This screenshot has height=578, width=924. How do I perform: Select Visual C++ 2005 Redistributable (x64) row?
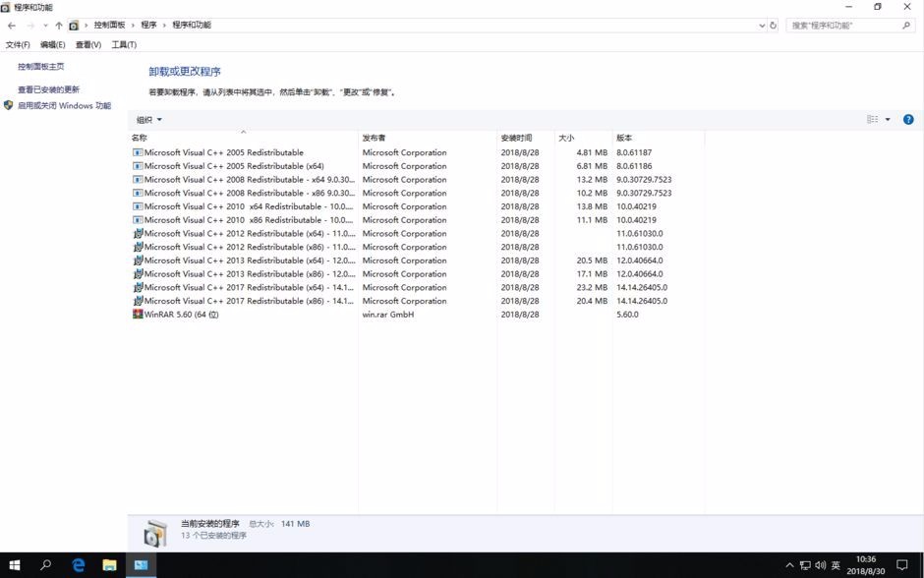[416, 166]
